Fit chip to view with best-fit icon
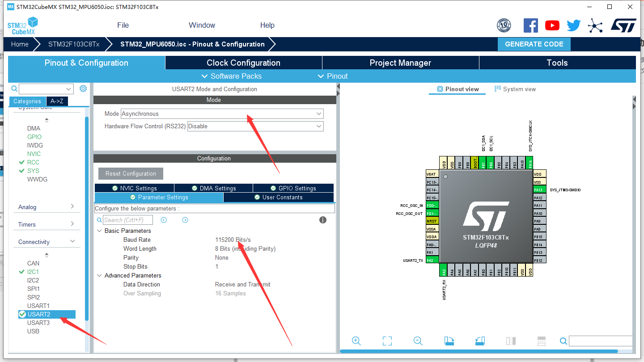644x362 pixels. (x=387, y=341)
